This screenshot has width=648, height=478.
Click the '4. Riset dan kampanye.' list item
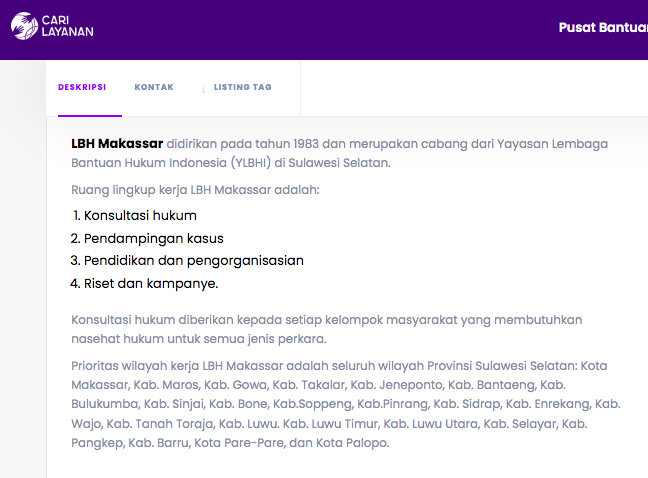pyautogui.click(x=144, y=283)
